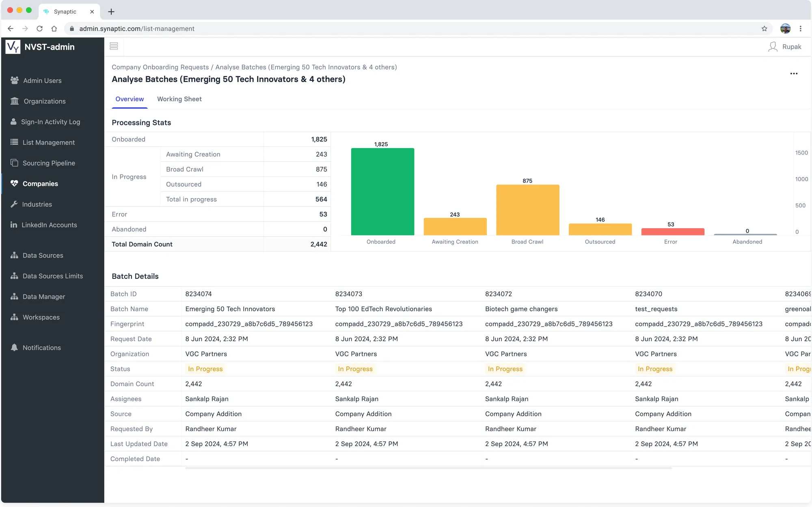Click the Broad Crawl chart bar
Screen dimensions: 812x507
pos(527,210)
